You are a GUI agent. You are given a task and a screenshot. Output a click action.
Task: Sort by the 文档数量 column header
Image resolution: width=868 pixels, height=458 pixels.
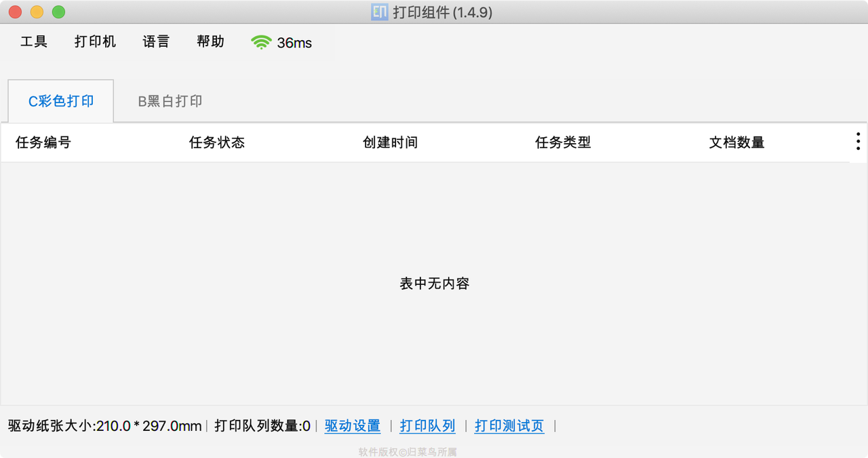pos(737,142)
